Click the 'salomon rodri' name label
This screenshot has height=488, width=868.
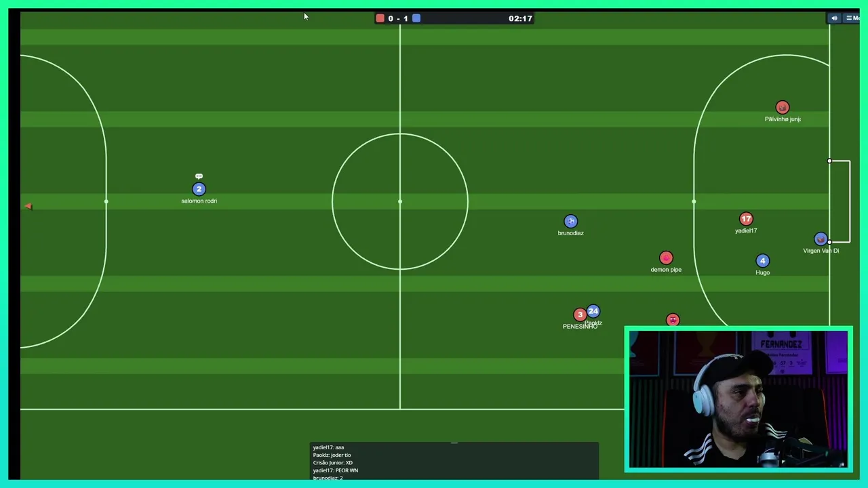(x=199, y=201)
